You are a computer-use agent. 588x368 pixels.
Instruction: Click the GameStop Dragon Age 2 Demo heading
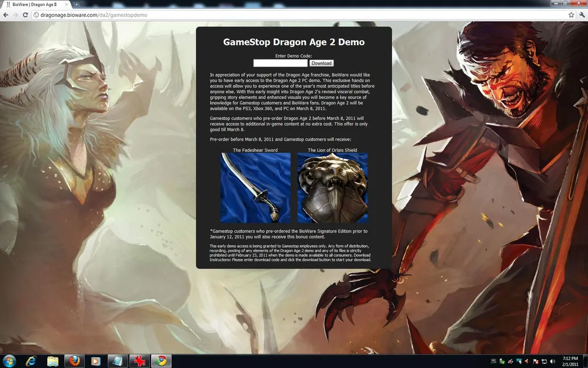tap(293, 42)
